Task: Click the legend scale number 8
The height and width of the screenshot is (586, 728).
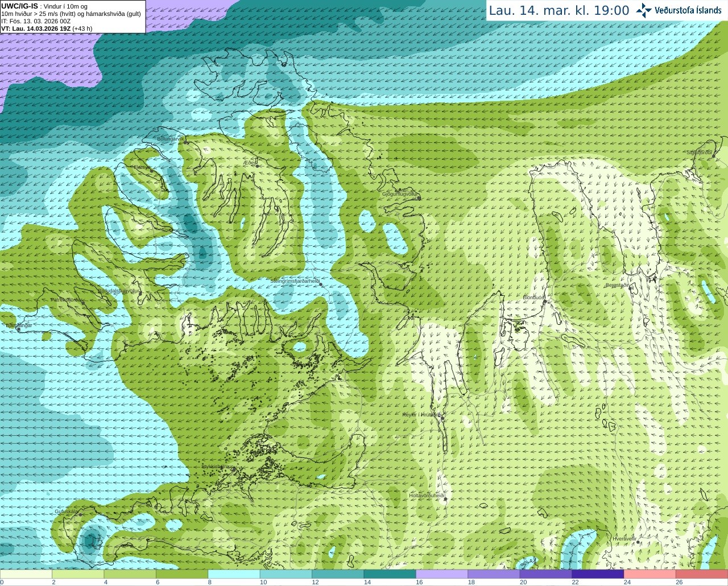Action: [209, 582]
